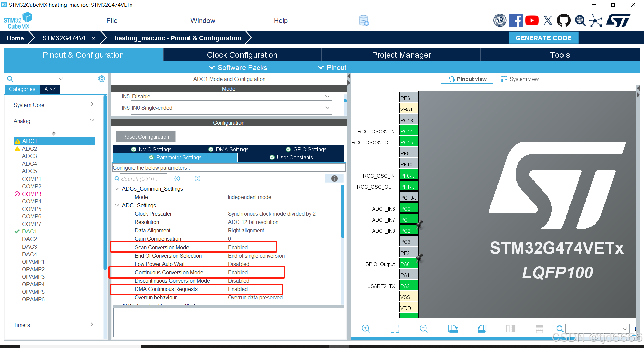Open the peripheral search combo box
Screen dimensions: 644x348
[x=40, y=79]
